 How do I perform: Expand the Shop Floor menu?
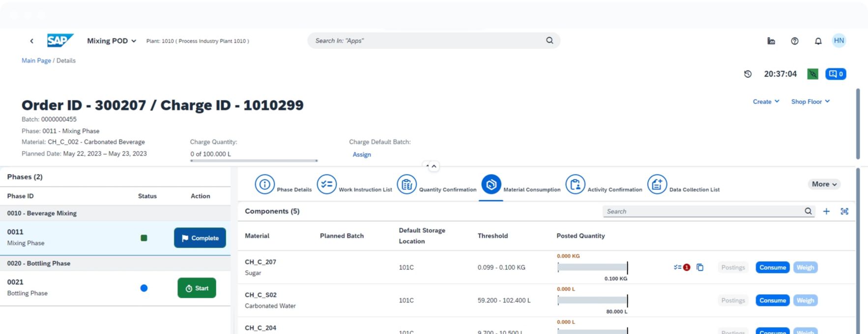click(810, 102)
